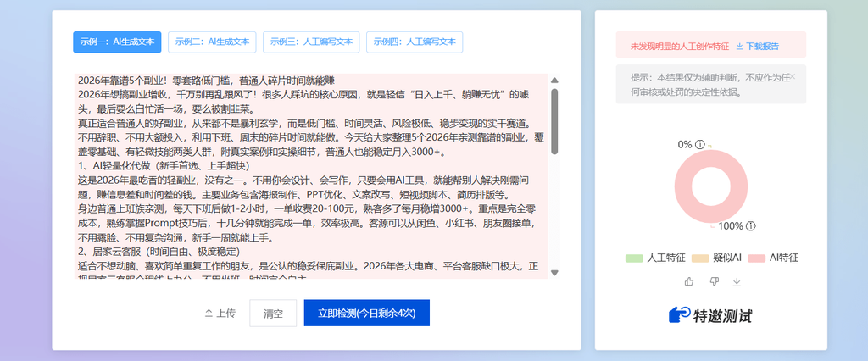868x361 pixels.
Task: Click the thumbs-down feedback icon
Action: coord(714,282)
